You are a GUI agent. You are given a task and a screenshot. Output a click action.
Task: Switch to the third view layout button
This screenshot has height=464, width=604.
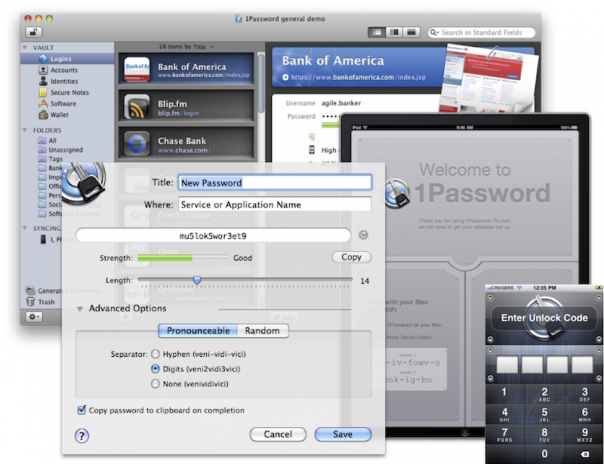tap(411, 32)
